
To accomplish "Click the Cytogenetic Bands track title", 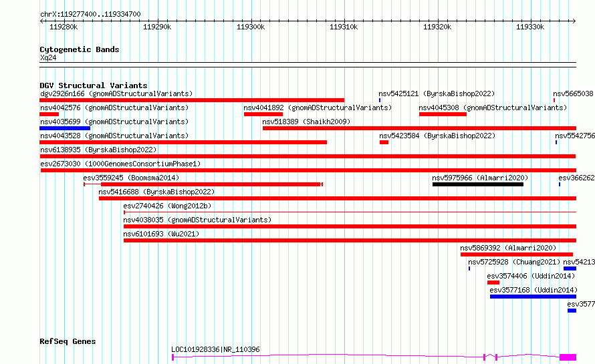I will [x=80, y=49].
